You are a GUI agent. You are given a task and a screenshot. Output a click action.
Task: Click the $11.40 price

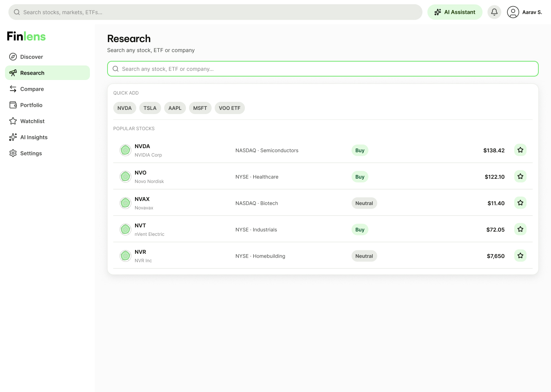click(x=496, y=203)
